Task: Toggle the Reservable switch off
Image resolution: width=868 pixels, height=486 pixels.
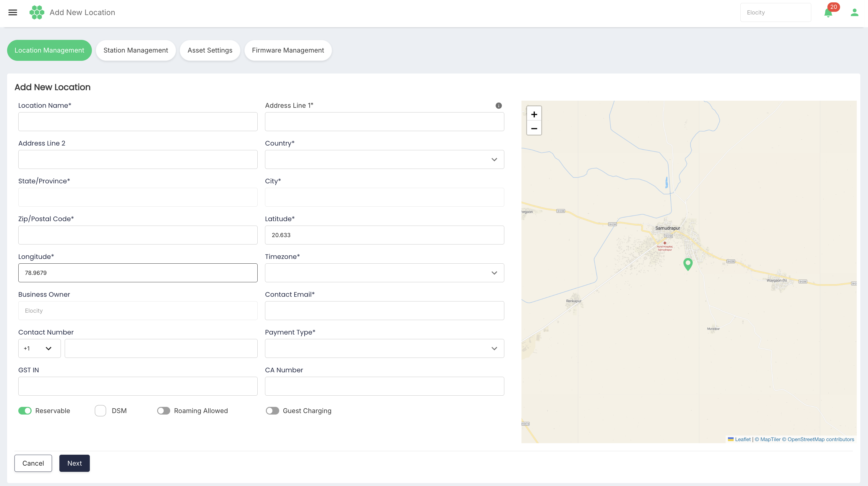Action: tap(25, 410)
